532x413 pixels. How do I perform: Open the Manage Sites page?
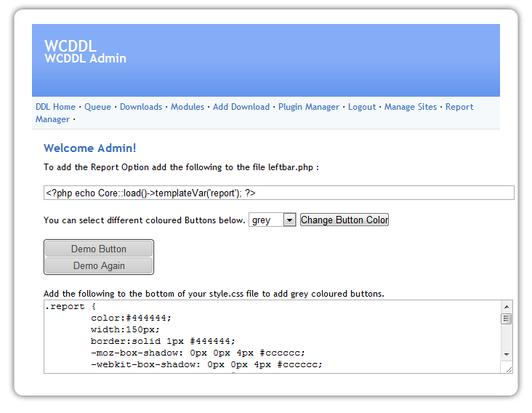click(411, 107)
